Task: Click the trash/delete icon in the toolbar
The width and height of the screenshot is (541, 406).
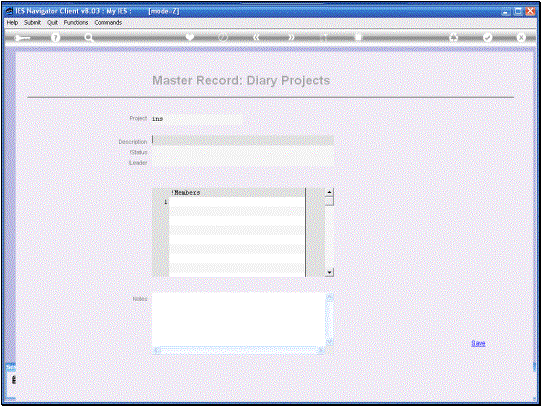Action: [358, 37]
